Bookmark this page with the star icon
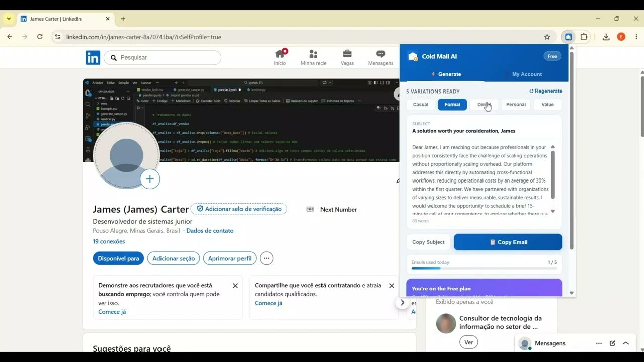 [547, 37]
